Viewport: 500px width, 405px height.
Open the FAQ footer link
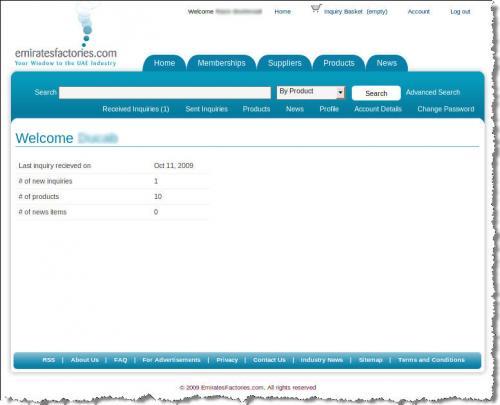[120, 360]
